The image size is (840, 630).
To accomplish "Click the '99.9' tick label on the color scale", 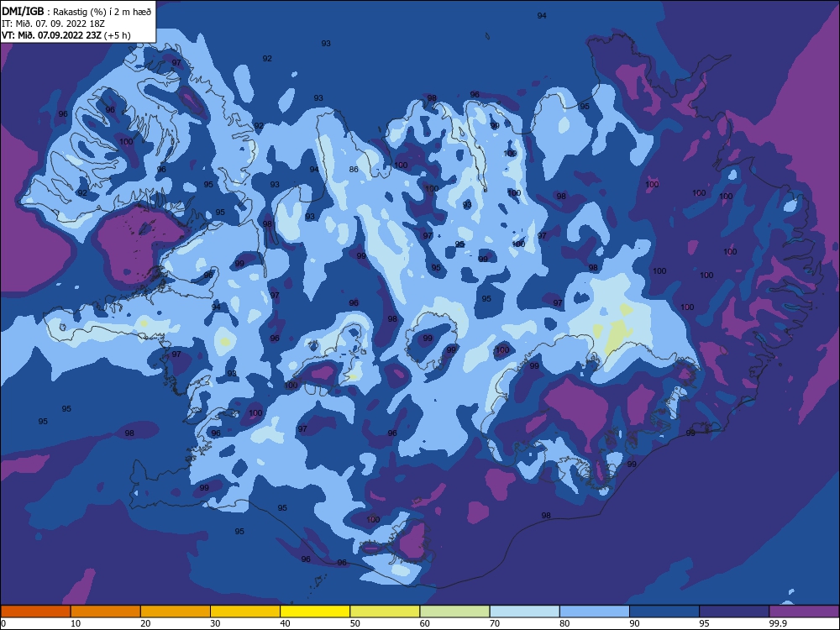I will (x=777, y=623).
